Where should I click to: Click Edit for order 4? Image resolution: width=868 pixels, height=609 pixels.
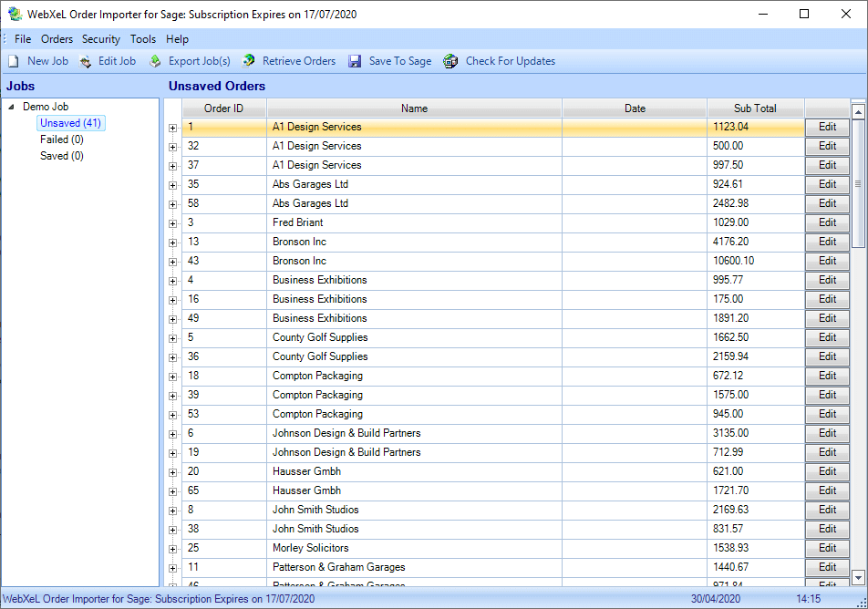pos(827,280)
